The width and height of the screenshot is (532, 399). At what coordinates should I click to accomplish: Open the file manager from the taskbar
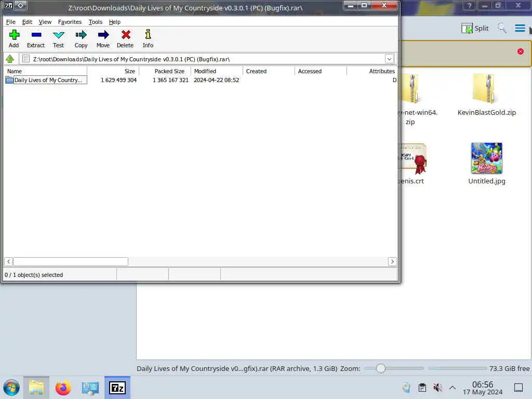(x=36, y=388)
